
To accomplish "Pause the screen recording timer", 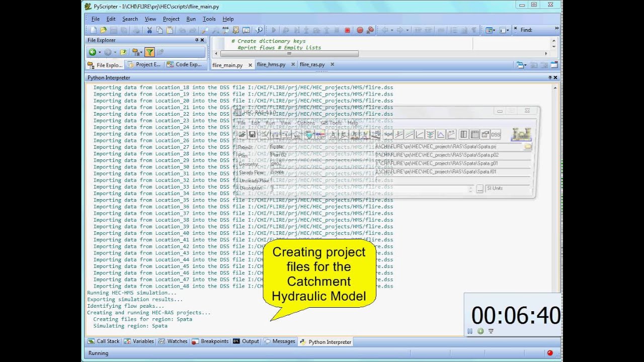I will (470, 331).
